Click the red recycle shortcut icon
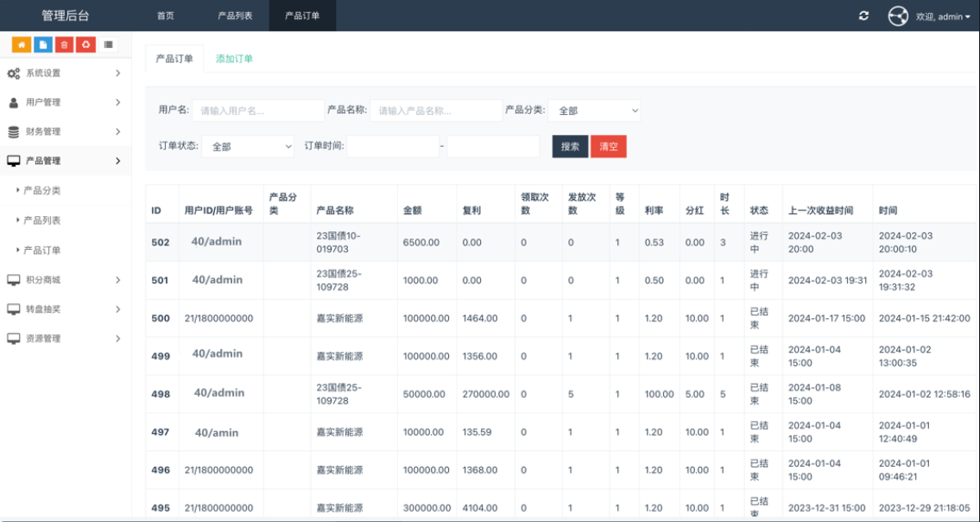Screen dimensions: 980x522 pos(85,44)
